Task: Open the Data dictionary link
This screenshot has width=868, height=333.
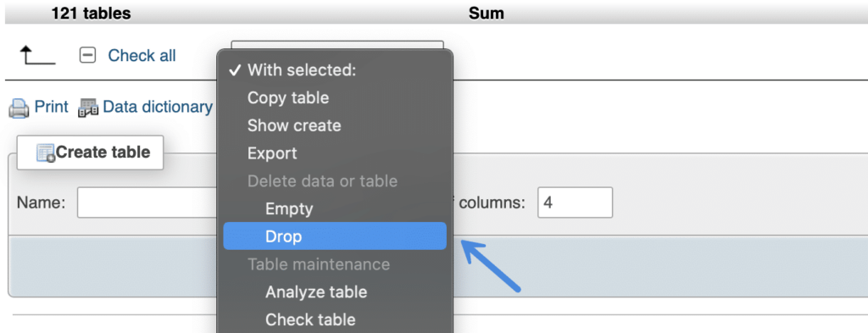Action: (158, 106)
